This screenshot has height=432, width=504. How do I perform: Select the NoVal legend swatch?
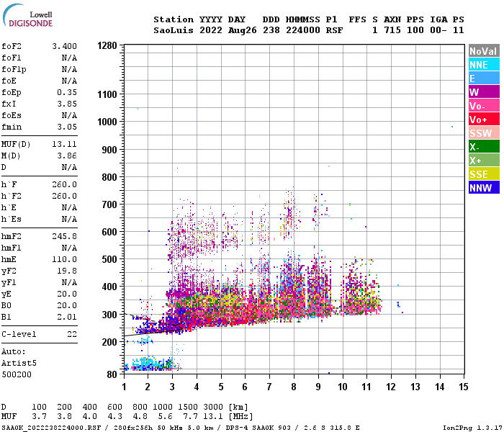pos(484,51)
